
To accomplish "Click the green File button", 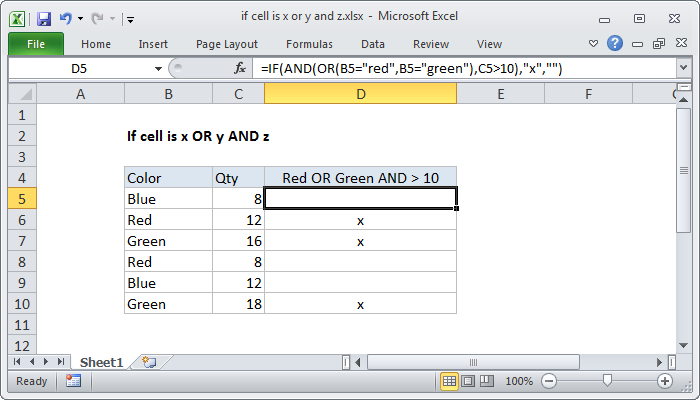I will [x=35, y=44].
